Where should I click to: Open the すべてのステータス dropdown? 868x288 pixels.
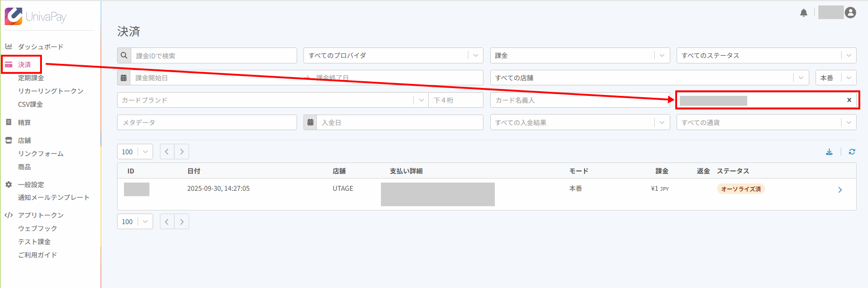click(766, 55)
